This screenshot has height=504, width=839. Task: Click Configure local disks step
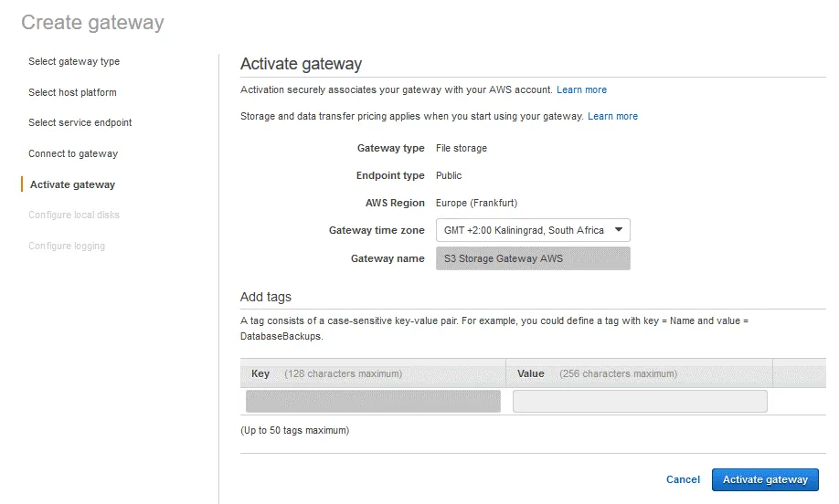tap(74, 215)
